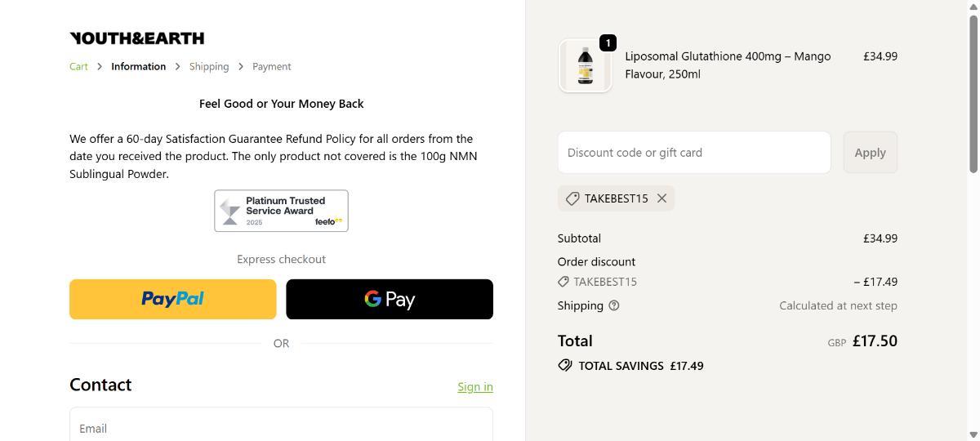Go back to Cart breadcrumb

click(78, 66)
